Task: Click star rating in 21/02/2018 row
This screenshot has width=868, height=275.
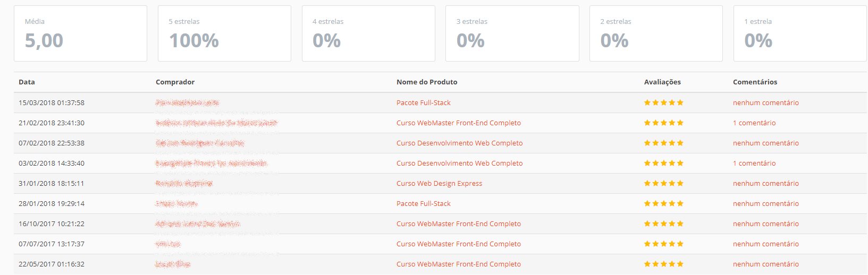Action: click(663, 123)
